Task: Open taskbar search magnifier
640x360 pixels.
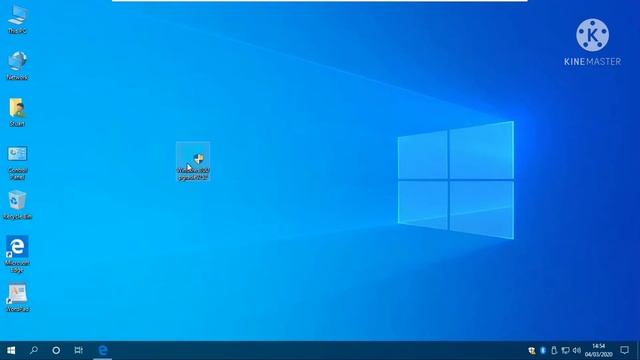Action: tap(34, 350)
